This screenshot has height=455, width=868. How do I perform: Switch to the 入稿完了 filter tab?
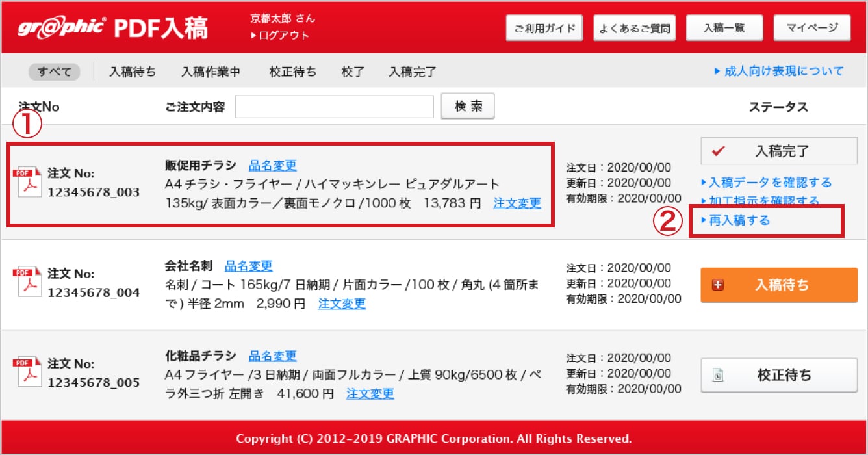[413, 71]
